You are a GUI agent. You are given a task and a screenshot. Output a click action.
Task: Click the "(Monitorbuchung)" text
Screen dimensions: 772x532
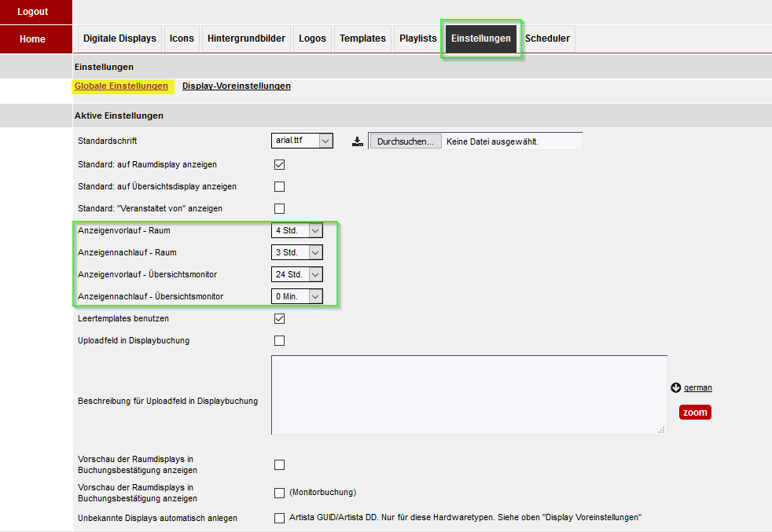click(x=322, y=492)
